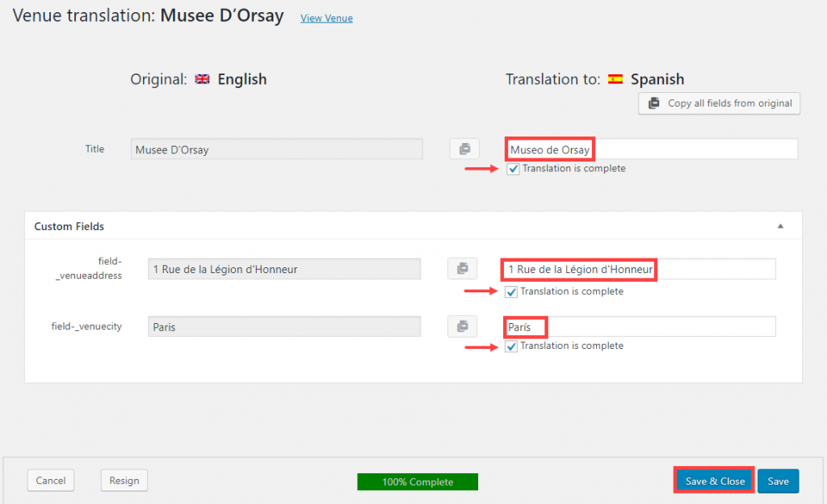Click the Venue translation page heading
Viewport: 827px width, 504px height.
pos(149,16)
